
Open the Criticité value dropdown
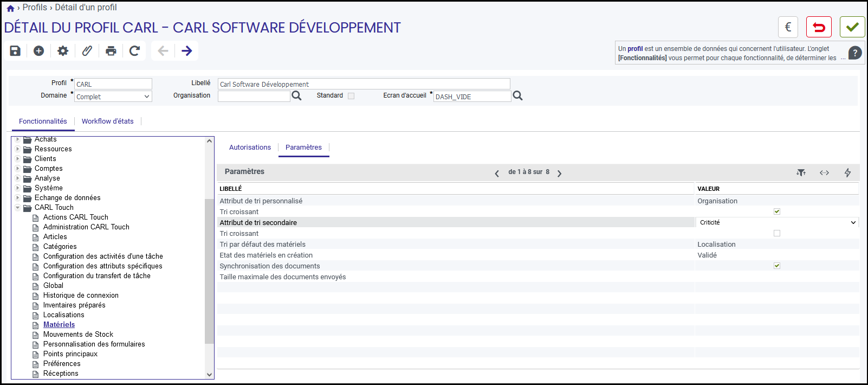[777, 222]
